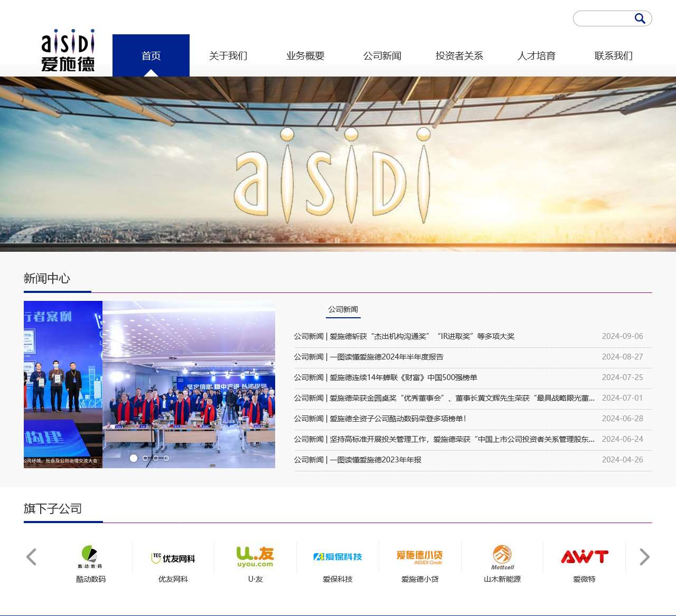Open news about 杰出机构沟通奖 award
Viewport: 676px width, 616px height.
[404, 336]
